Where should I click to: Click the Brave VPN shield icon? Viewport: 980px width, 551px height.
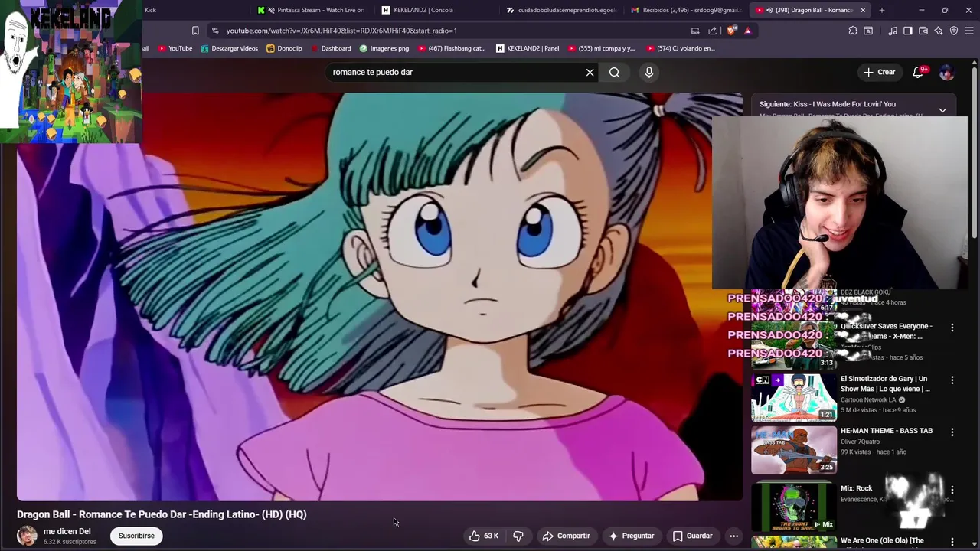[954, 31]
